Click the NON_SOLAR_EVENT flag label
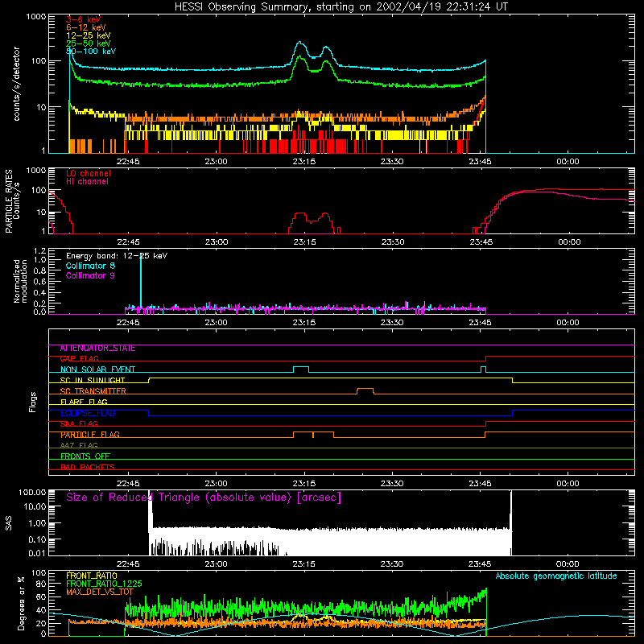This screenshot has width=644, height=644. [x=97, y=369]
